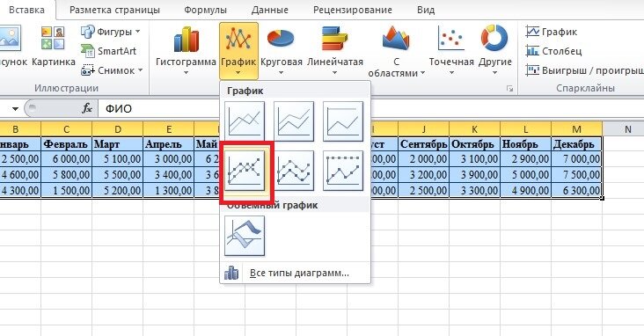644x336 pixels.
Task: Switch to the Вид tab
Action: pyautogui.click(x=426, y=10)
